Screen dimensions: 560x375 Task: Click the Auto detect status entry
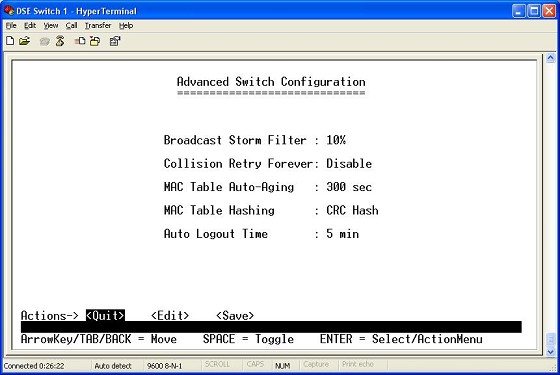click(x=113, y=366)
